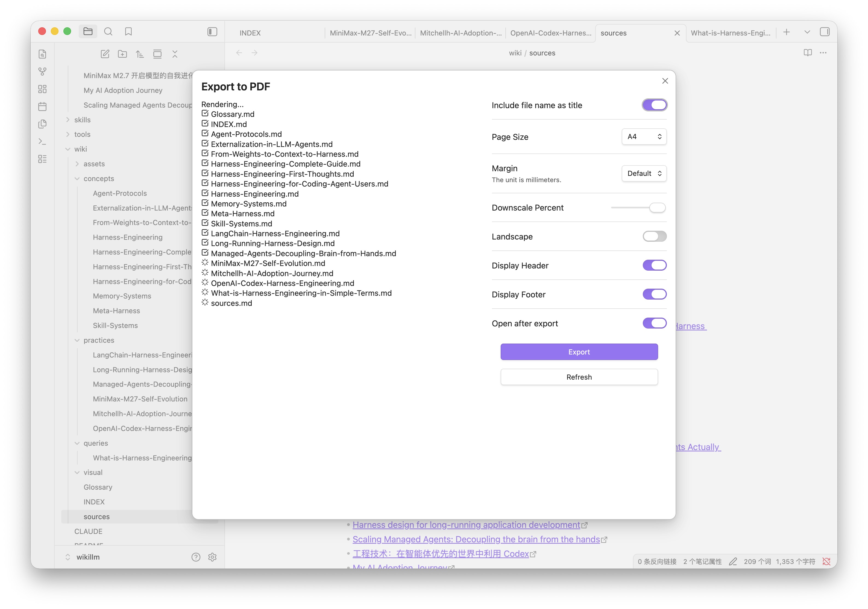Image resolution: width=868 pixels, height=609 pixels.
Task: Open the graph view icon in ribbon
Action: 42,71
